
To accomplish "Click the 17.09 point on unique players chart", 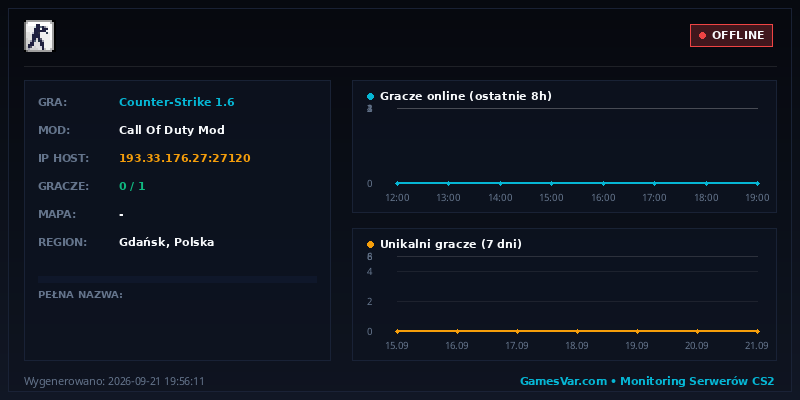I will click(x=517, y=331).
